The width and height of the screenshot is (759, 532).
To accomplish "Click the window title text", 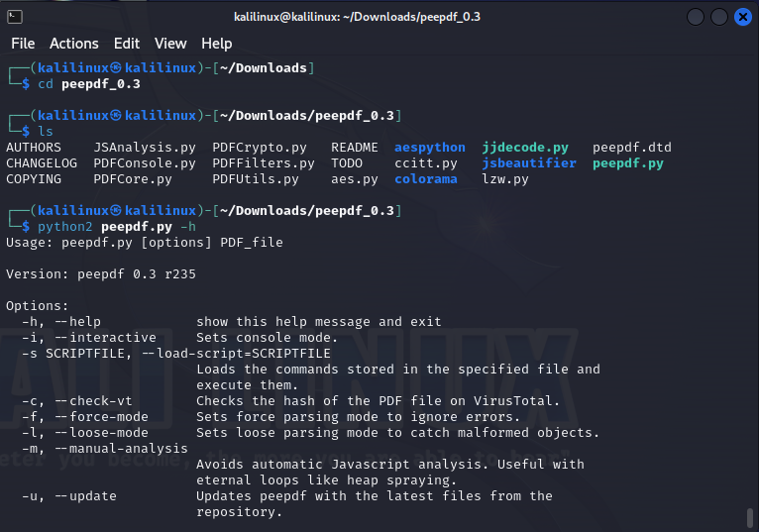I will point(358,17).
